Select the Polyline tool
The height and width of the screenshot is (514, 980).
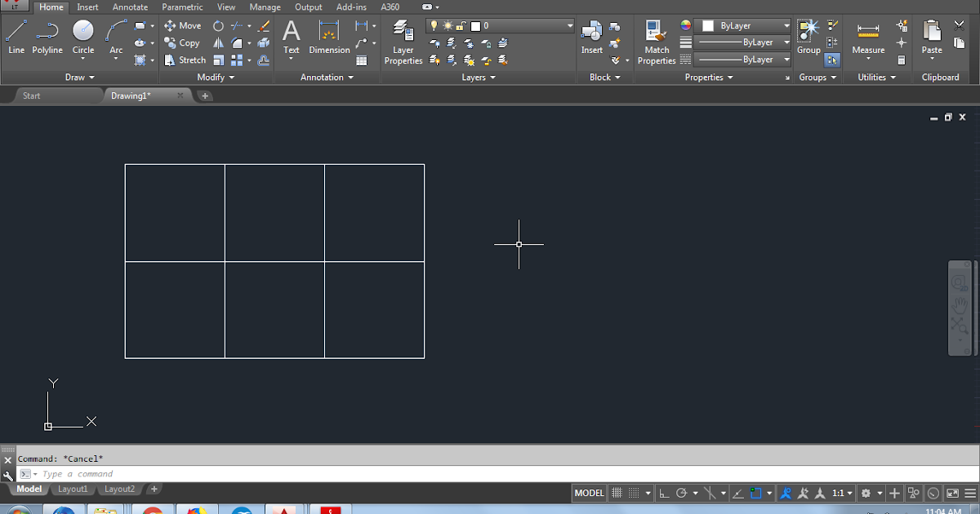[47, 37]
